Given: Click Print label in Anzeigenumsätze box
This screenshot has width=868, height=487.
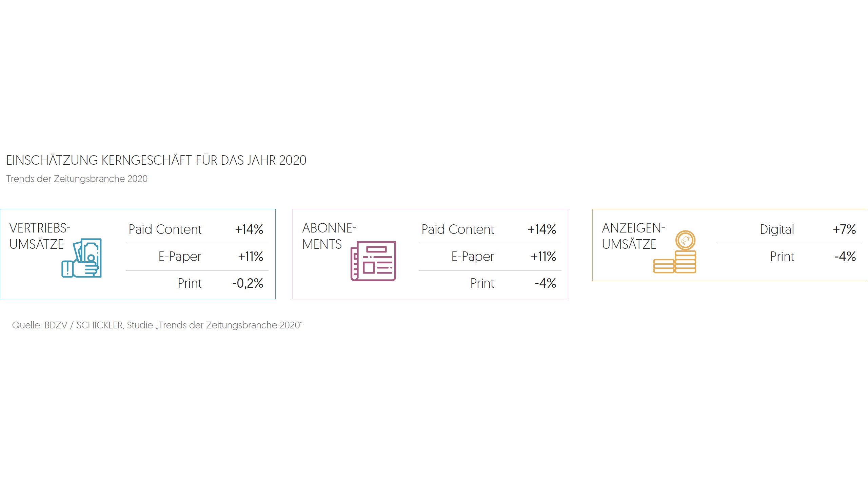Looking at the screenshot, I should coord(782,257).
